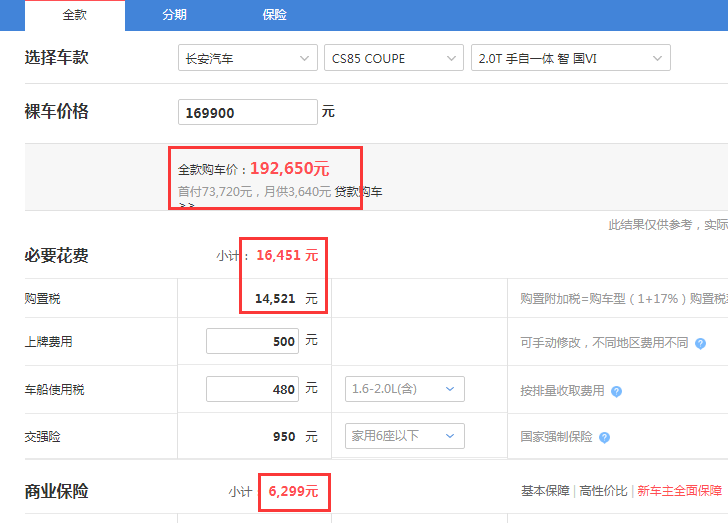Screen dimensions: 728x523
Task: Click the 购置税 row label
Action: (x=43, y=298)
